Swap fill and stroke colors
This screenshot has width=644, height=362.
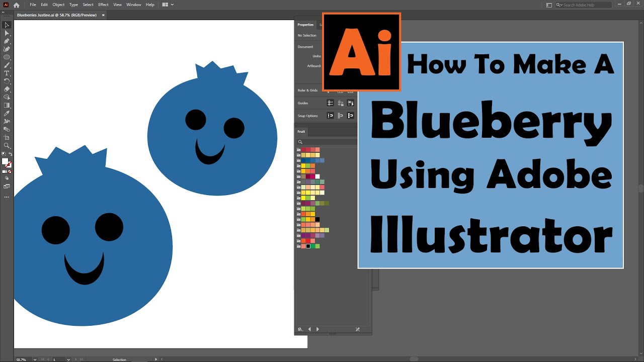pos(11,154)
